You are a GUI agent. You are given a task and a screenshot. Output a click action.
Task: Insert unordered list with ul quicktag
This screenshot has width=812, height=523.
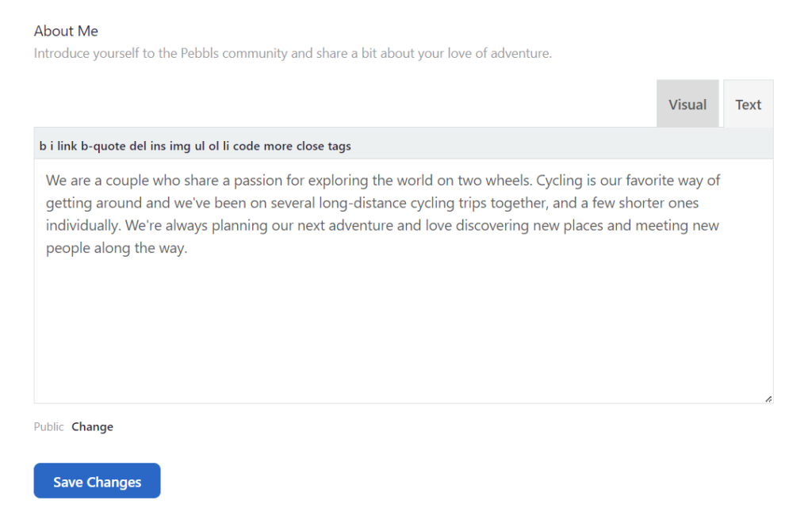click(x=199, y=146)
